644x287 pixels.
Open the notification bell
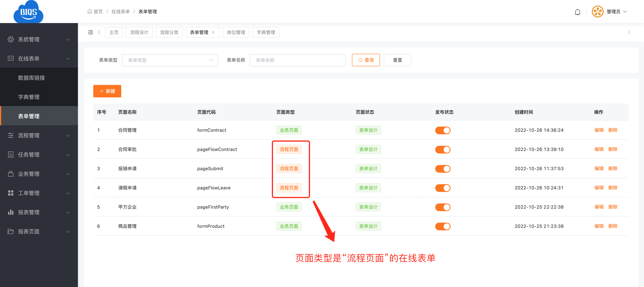577,12
